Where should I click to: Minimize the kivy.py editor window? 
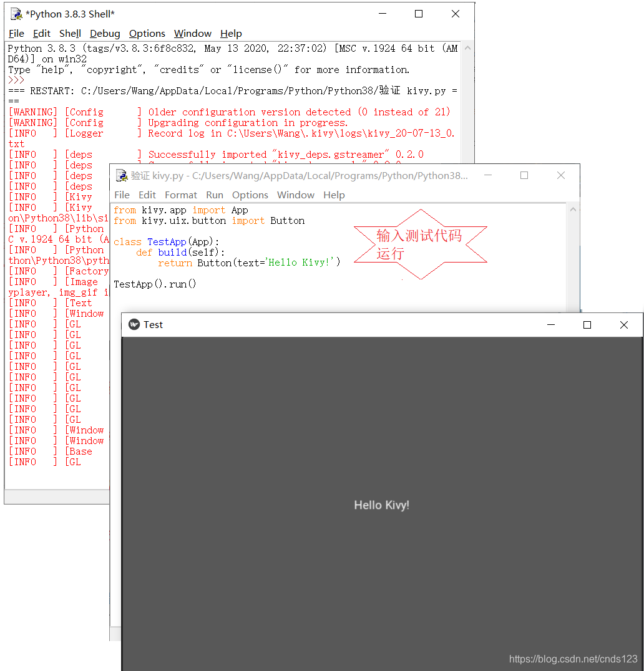coord(488,175)
